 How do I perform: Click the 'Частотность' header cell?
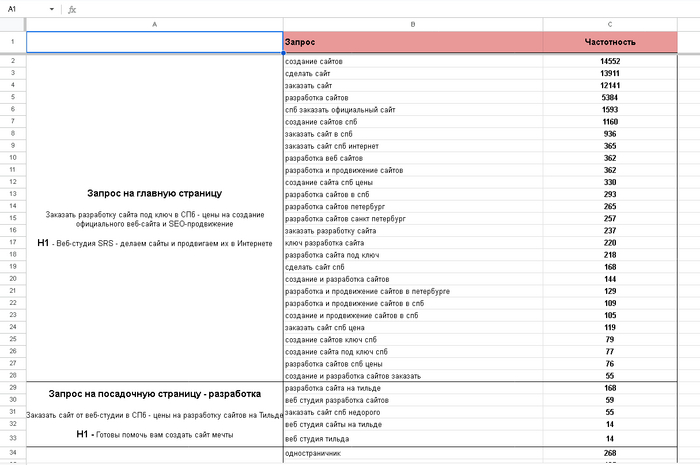pyautogui.click(x=610, y=42)
